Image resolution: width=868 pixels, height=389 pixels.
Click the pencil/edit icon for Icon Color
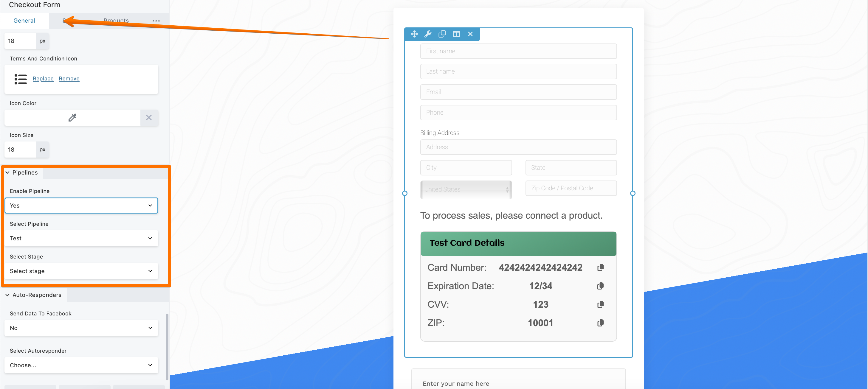(72, 117)
